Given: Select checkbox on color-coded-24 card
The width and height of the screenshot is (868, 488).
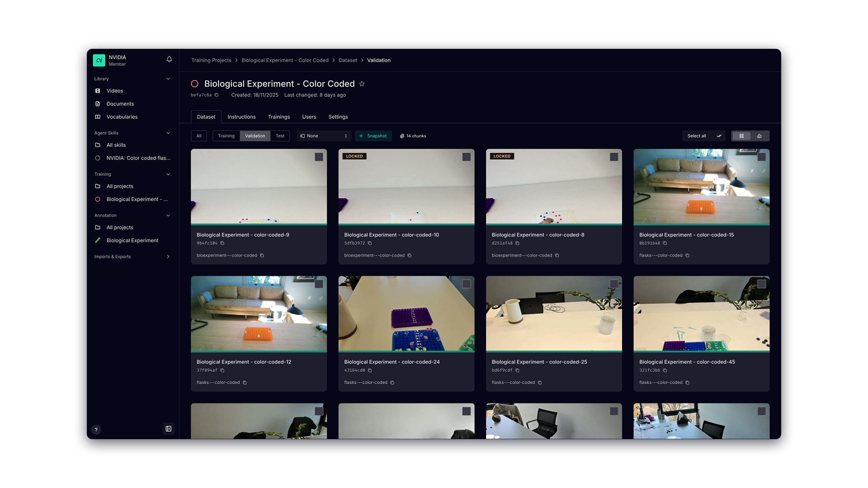Looking at the screenshot, I should click(467, 284).
